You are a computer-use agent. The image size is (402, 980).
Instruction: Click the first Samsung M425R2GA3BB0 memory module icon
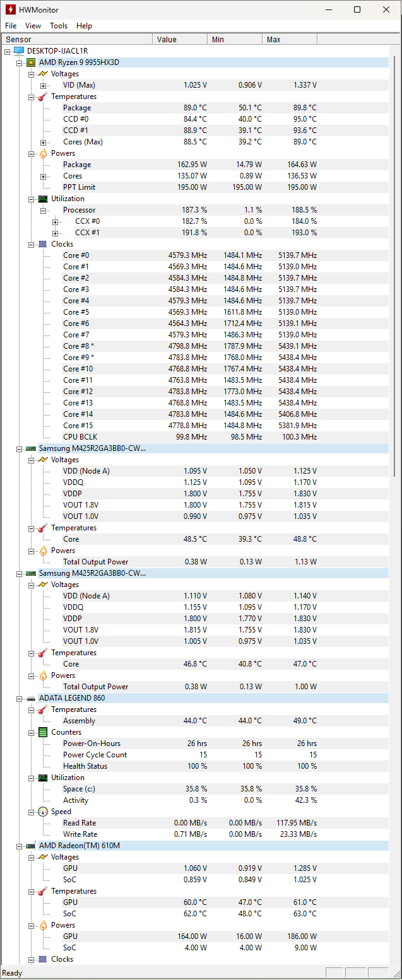pos(31,448)
